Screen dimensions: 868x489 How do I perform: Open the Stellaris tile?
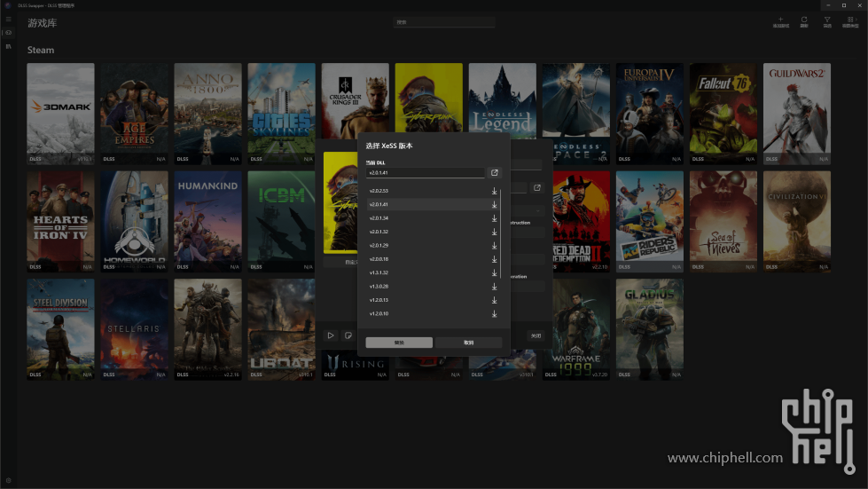coord(135,329)
